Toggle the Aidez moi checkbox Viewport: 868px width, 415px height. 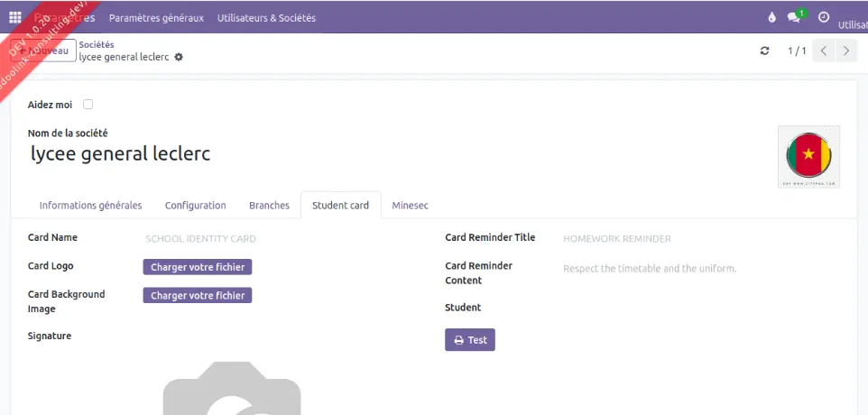pos(88,105)
